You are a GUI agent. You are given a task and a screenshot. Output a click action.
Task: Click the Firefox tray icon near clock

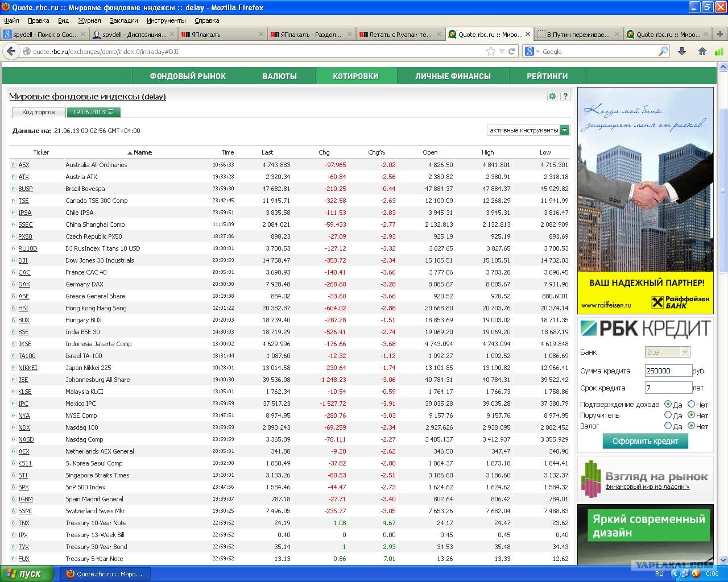coord(695,573)
